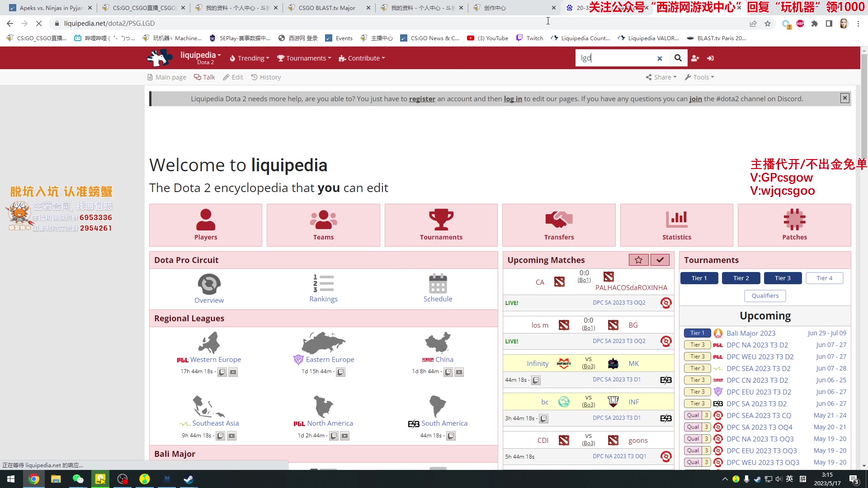Bookmark this page with star icon
868x488 pixels.
click(768, 23)
